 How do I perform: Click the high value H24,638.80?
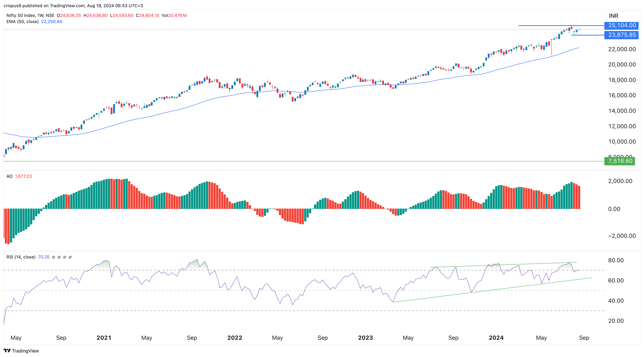point(96,15)
